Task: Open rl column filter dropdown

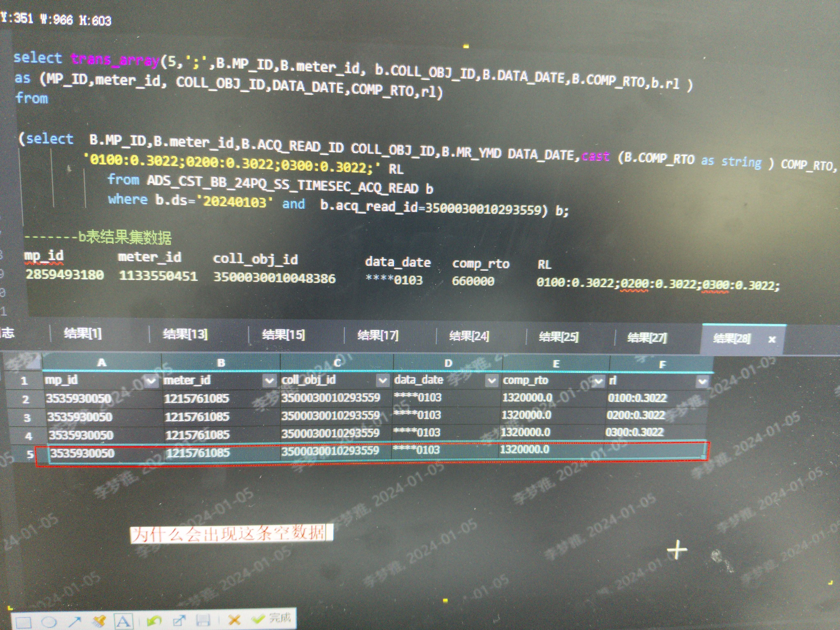Action: [x=702, y=382]
